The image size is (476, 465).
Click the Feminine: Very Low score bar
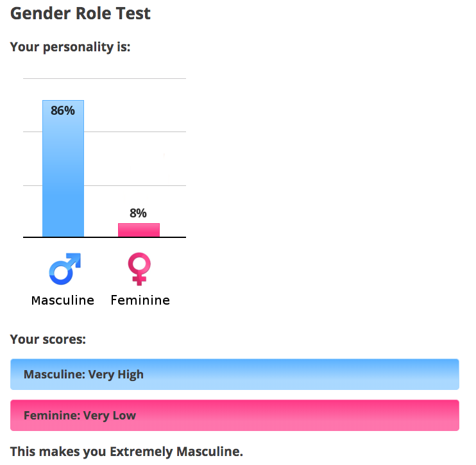pyautogui.click(x=235, y=415)
